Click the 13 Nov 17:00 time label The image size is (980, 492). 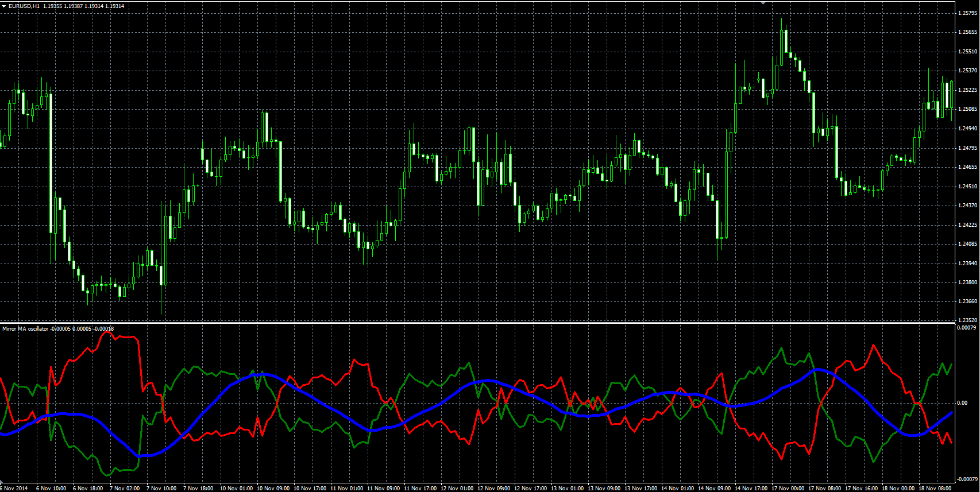[641, 489]
